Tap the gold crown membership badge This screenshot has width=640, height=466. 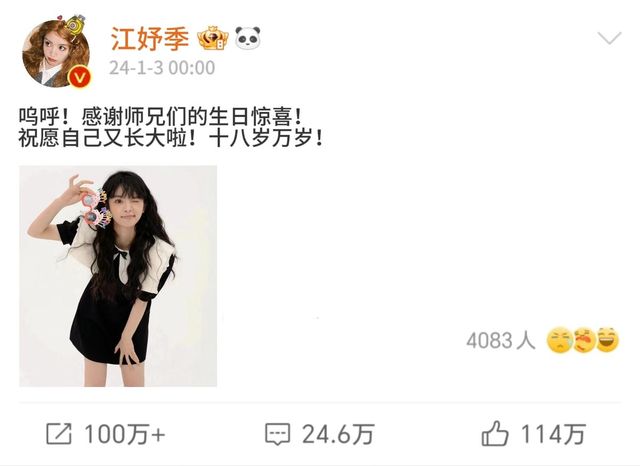click(213, 38)
